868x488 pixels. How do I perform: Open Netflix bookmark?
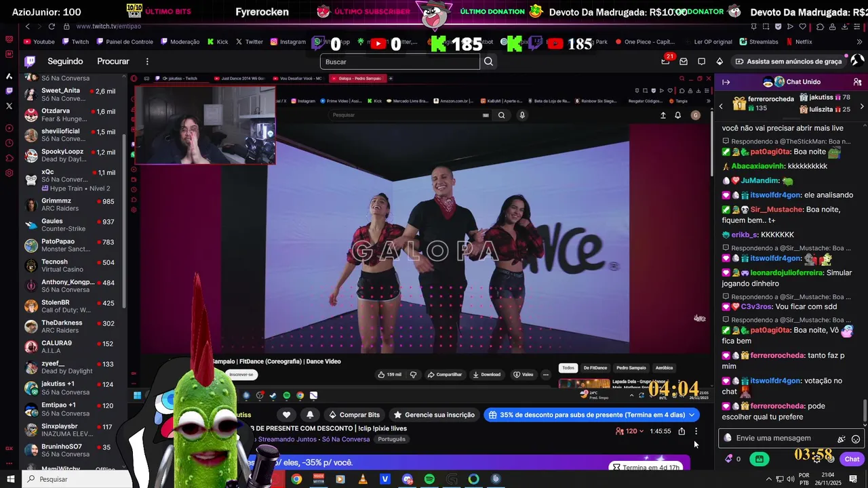(x=799, y=42)
